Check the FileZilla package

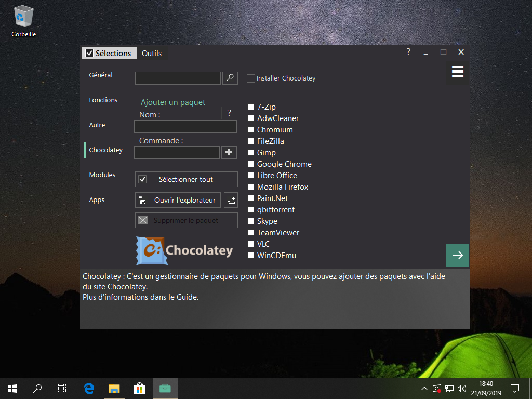(251, 141)
